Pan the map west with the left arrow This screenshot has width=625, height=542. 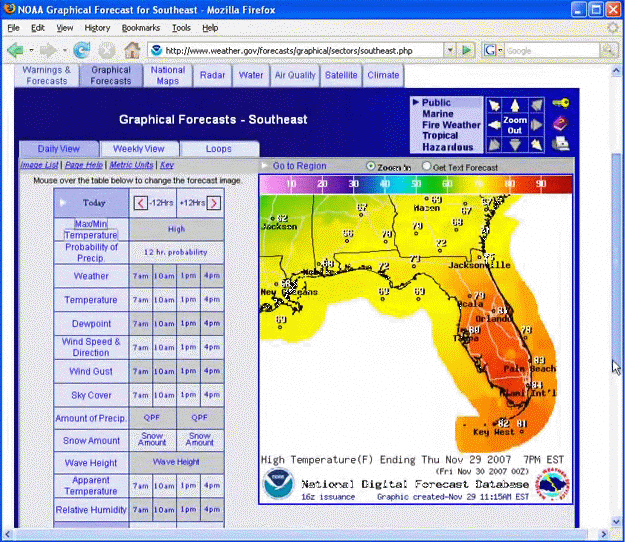pyautogui.click(x=494, y=125)
